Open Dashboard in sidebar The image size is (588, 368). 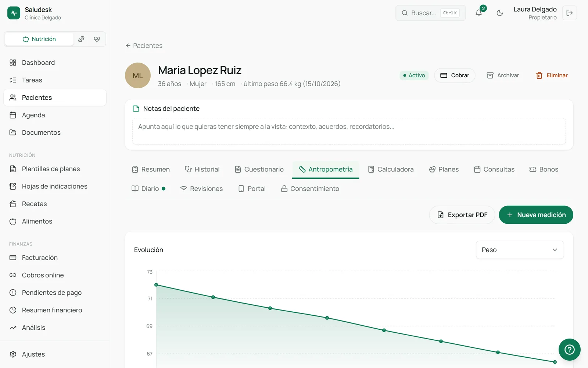click(55, 63)
